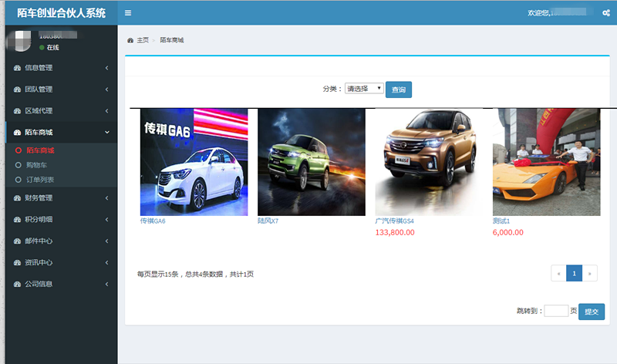Image resolution: width=617 pixels, height=364 pixels.
Task: Open the 团队管理 sidebar menu
Action: [62, 89]
